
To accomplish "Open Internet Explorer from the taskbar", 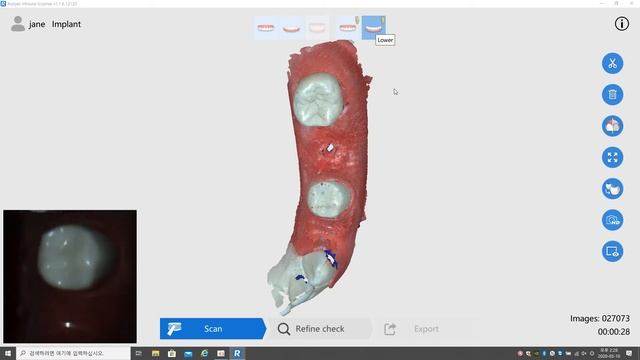I will coord(204,353).
